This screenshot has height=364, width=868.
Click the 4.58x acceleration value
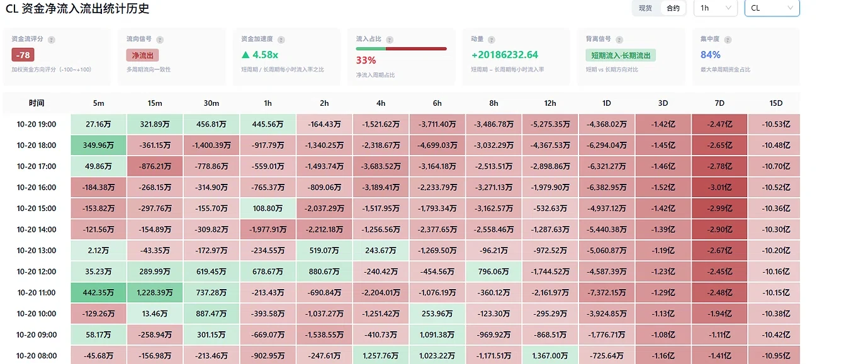click(x=259, y=55)
